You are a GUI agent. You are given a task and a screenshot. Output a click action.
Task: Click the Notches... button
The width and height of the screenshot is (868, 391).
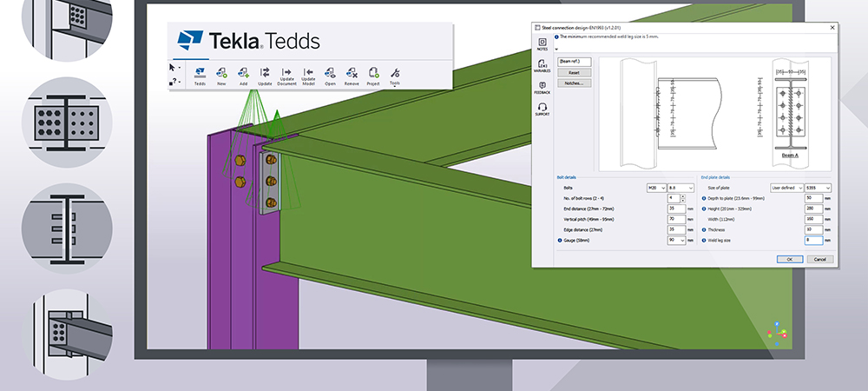[x=574, y=83]
